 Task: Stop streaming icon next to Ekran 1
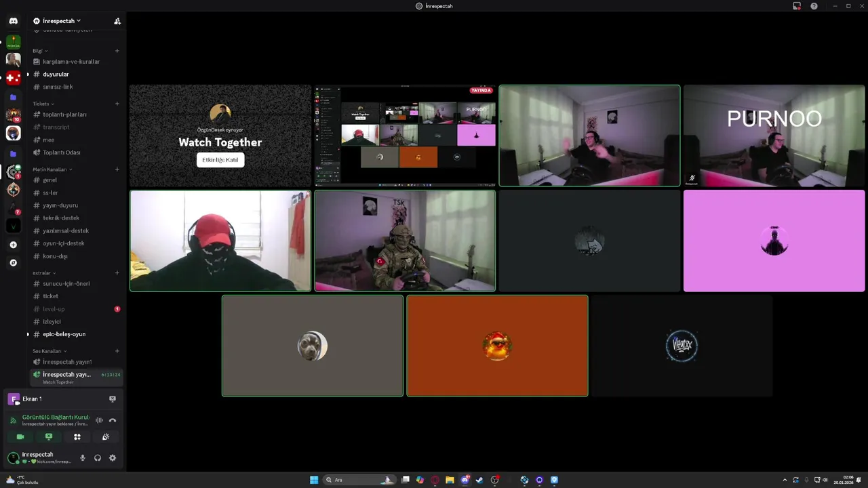pos(113,399)
